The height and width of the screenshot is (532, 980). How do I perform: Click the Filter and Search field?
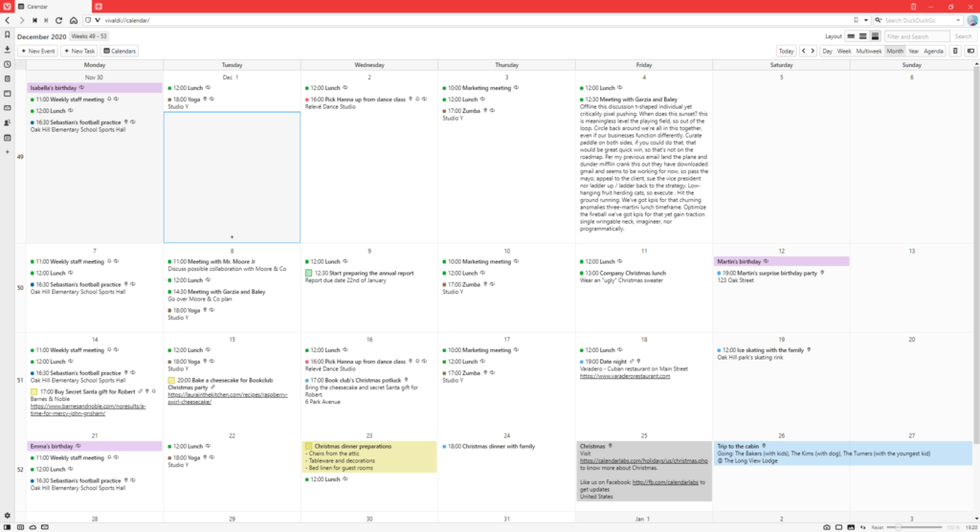click(x=916, y=36)
